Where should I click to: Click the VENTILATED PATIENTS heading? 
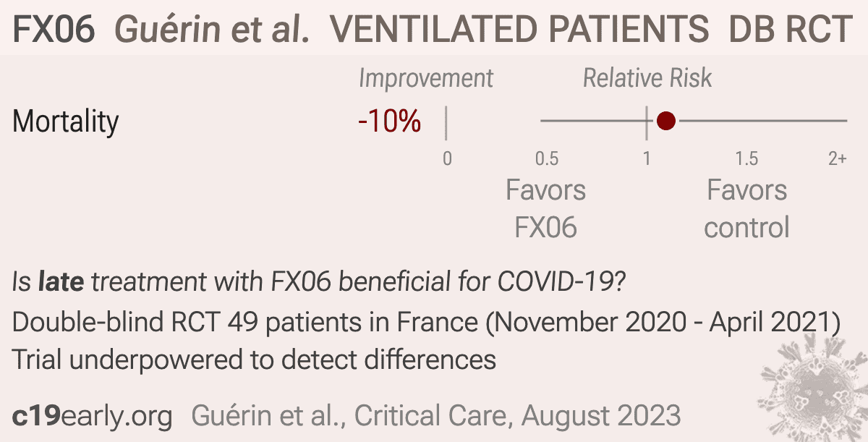click(x=519, y=29)
